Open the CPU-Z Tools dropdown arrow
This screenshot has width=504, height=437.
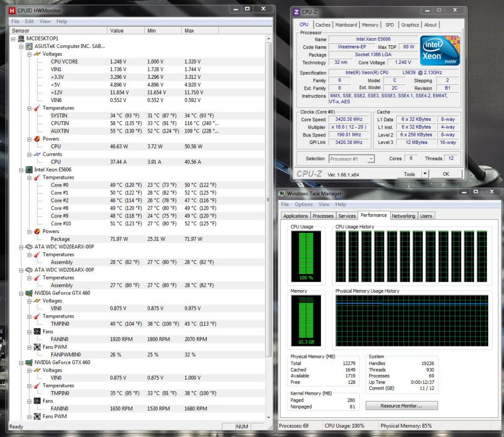pos(425,174)
